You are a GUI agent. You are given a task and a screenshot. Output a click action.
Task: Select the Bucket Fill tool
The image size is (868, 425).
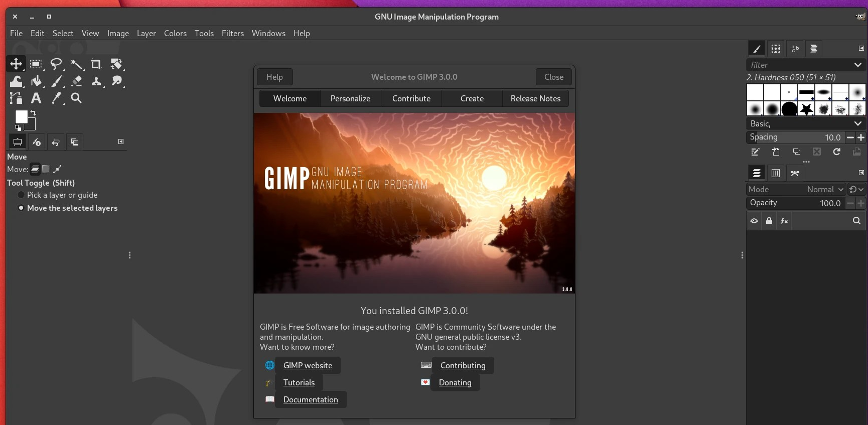pos(36,81)
